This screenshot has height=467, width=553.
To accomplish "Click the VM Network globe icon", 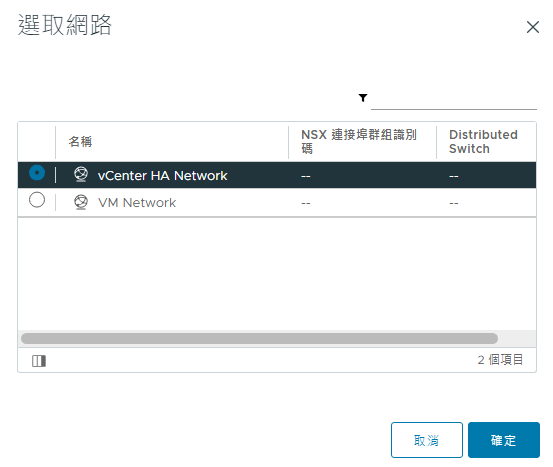I will [81, 202].
